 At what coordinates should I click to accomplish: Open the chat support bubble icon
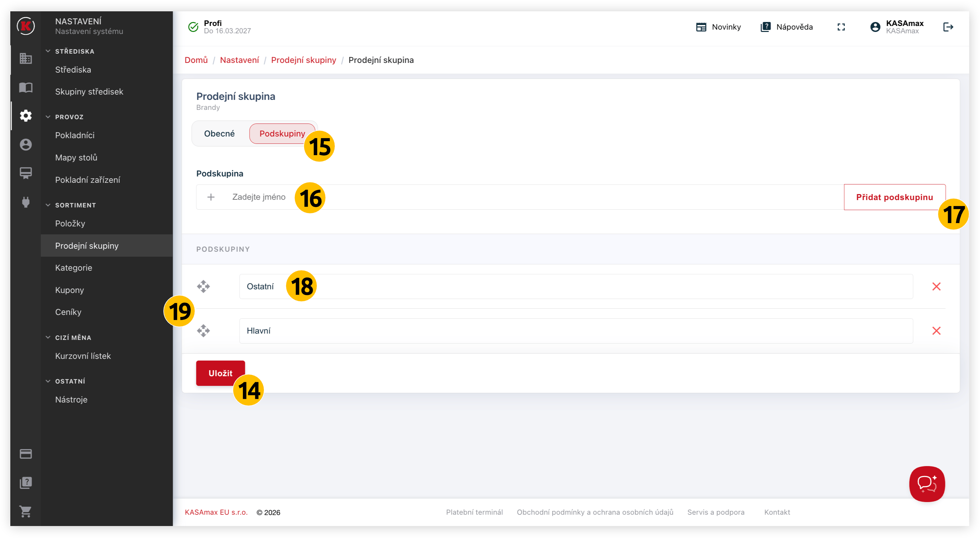pos(927,484)
